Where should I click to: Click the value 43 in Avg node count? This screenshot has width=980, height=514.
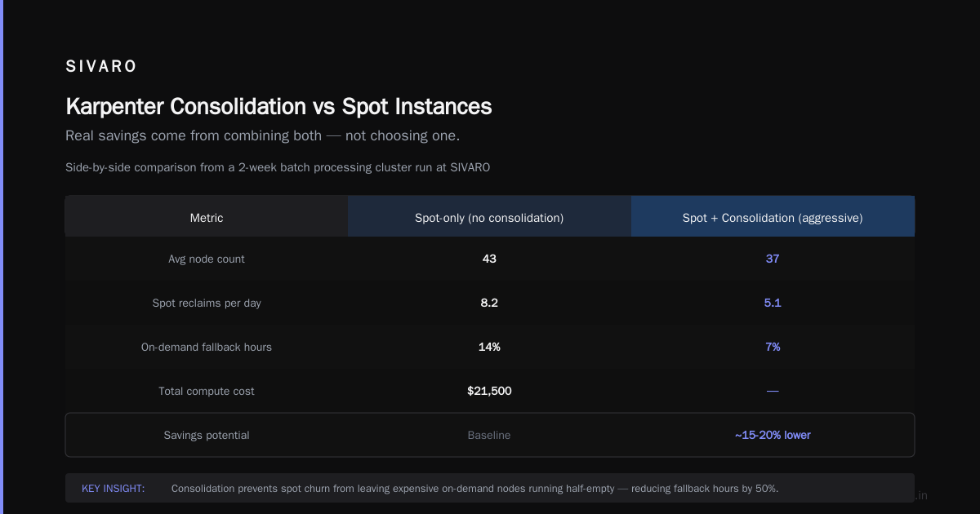click(x=489, y=259)
